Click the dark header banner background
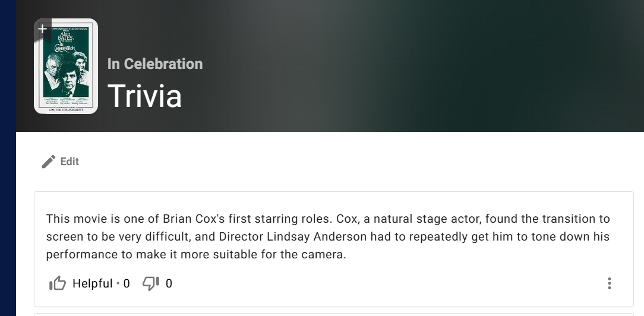This screenshot has width=644, height=316. (x=411, y=66)
